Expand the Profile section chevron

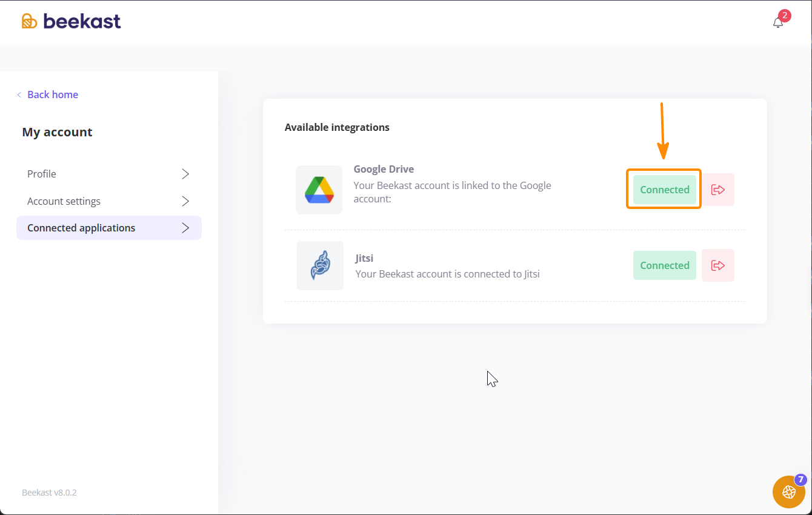tap(186, 174)
